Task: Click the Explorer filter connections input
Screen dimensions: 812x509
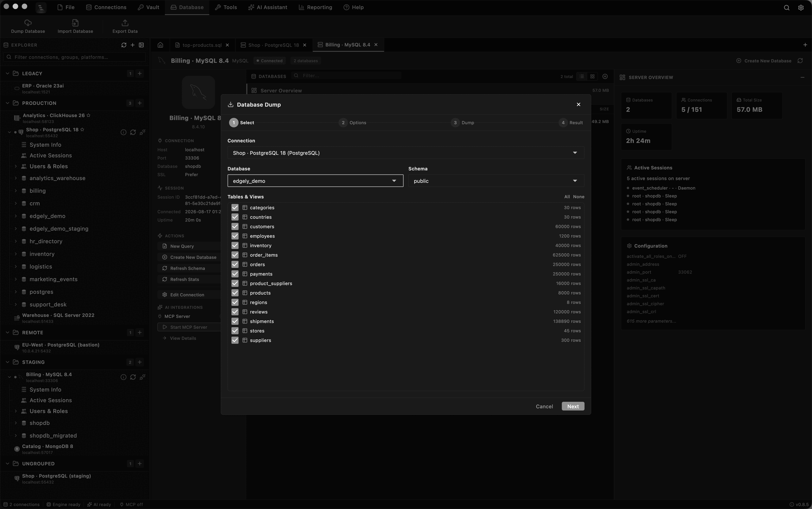Action: point(74,57)
